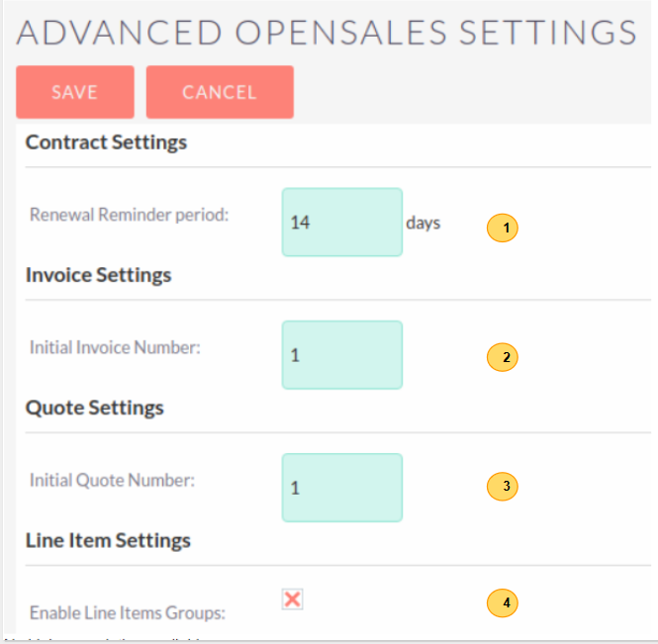This screenshot has width=658, height=644.
Task: Click the Renewal Reminder period label
Action: 129,215
